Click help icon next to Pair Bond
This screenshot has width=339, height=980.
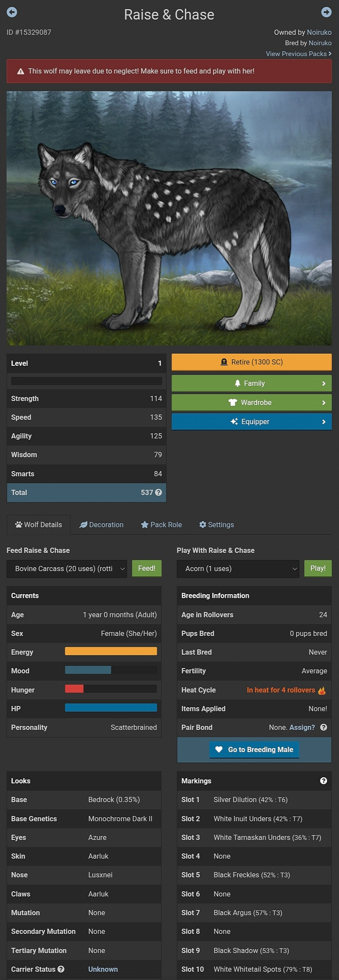pos(323,727)
